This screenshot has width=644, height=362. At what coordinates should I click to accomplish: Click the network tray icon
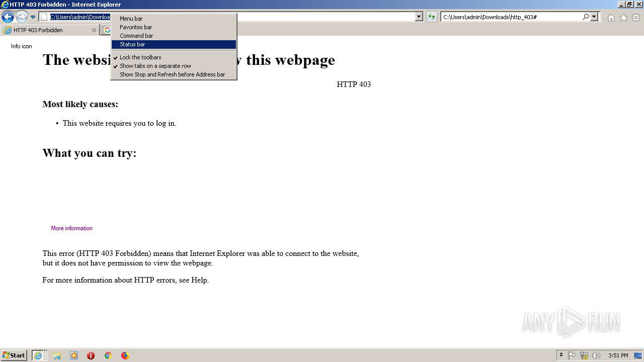(584, 355)
